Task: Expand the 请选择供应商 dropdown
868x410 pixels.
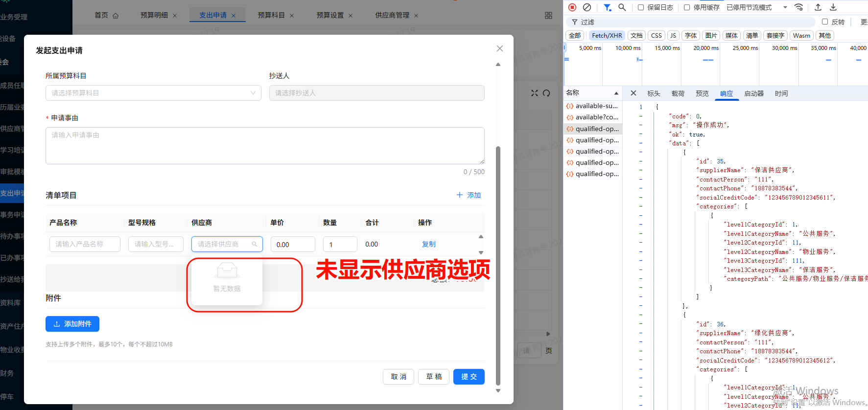Action: coord(227,244)
